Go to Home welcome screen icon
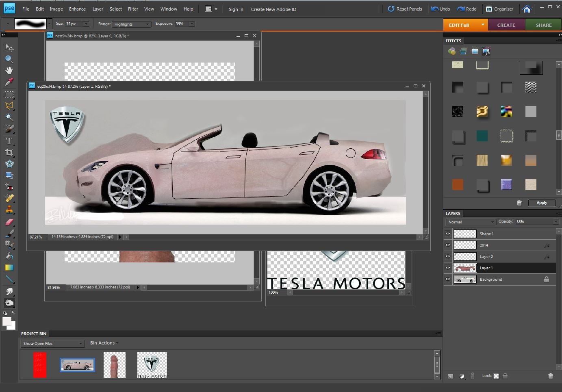The width and height of the screenshot is (562, 392). 527,9
